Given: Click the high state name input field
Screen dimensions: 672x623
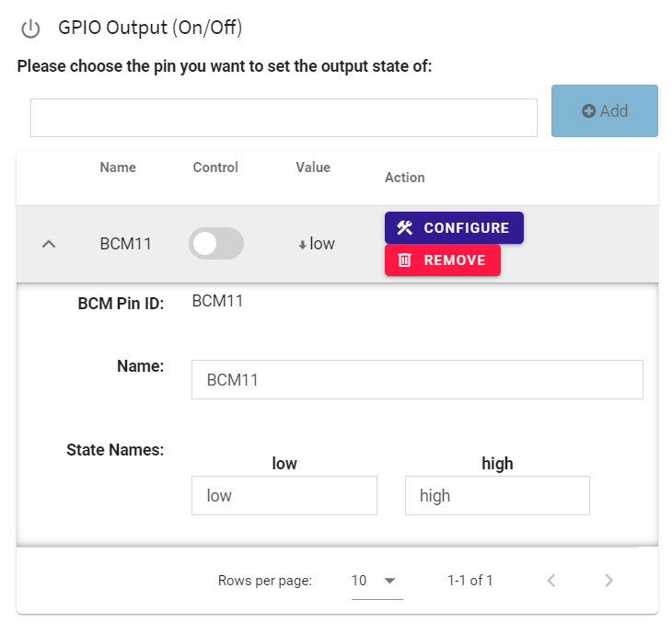Looking at the screenshot, I should pyautogui.click(x=498, y=496).
